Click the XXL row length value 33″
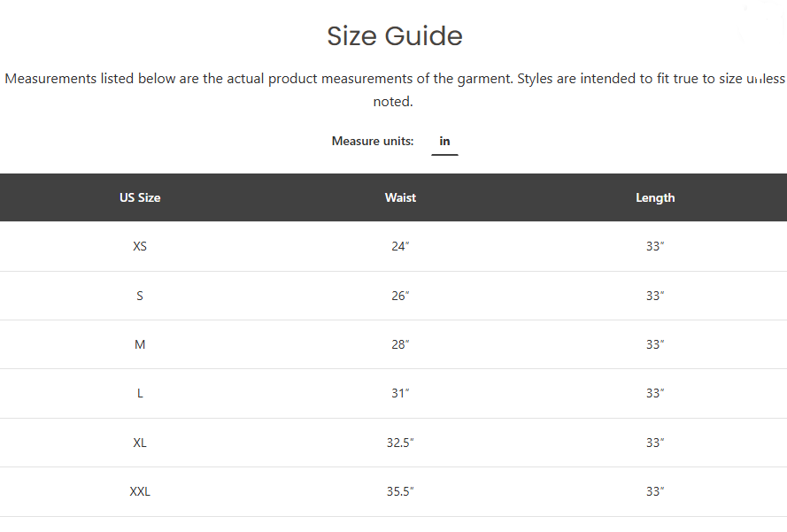Screen dimensions: 787x532 pos(655,492)
